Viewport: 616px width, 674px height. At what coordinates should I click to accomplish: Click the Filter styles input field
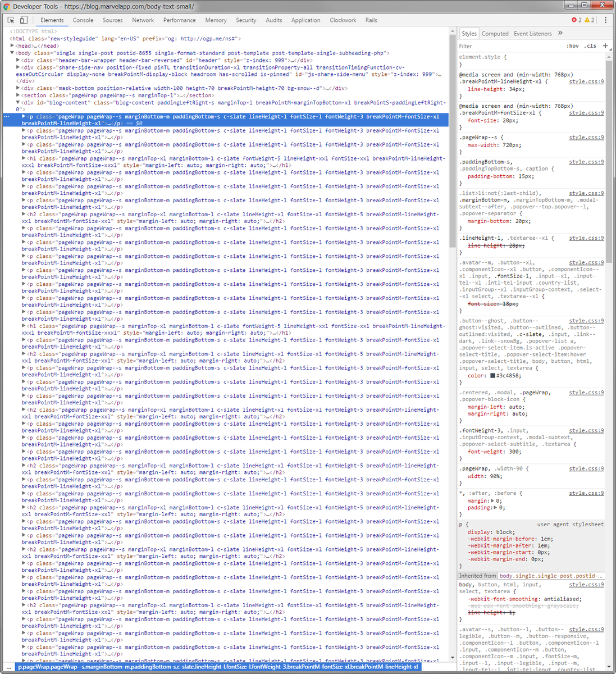tap(510, 46)
